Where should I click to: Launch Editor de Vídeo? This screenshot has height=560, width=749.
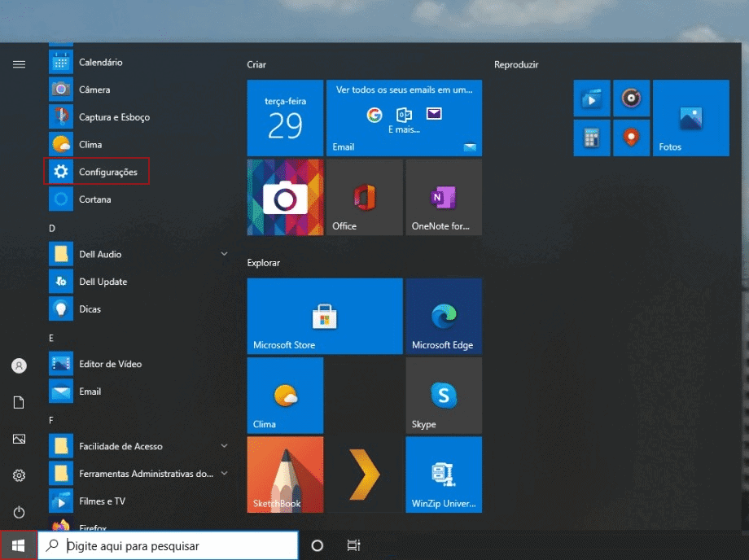coord(138,364)
